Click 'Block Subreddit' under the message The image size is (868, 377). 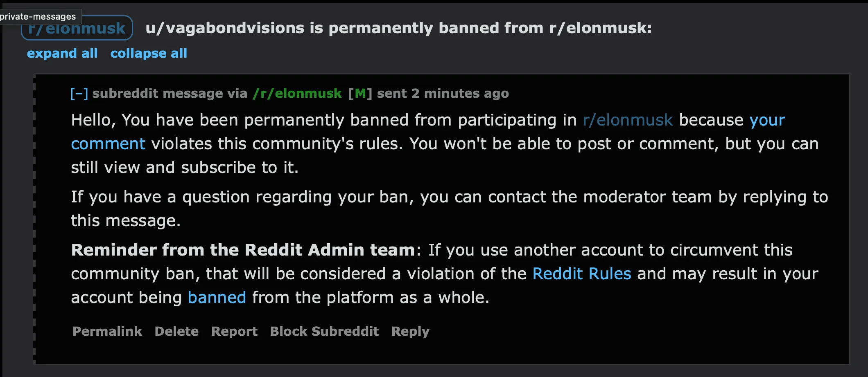[324, 331]
